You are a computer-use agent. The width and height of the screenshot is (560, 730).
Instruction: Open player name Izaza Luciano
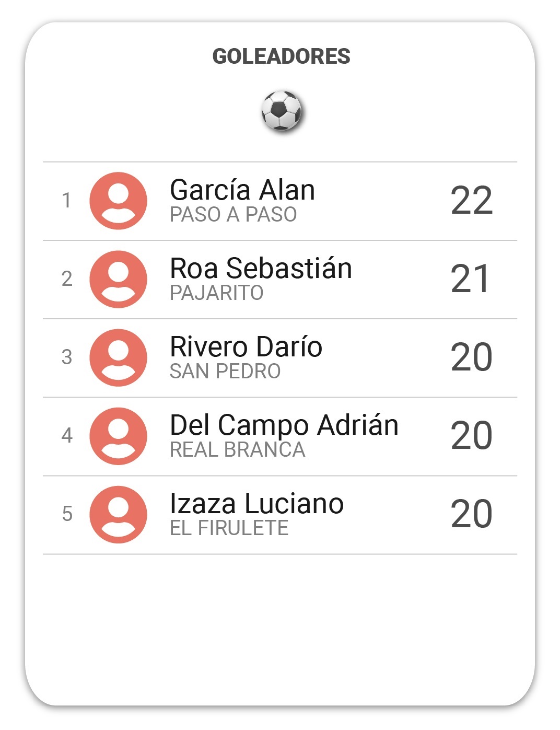[256, 503]
